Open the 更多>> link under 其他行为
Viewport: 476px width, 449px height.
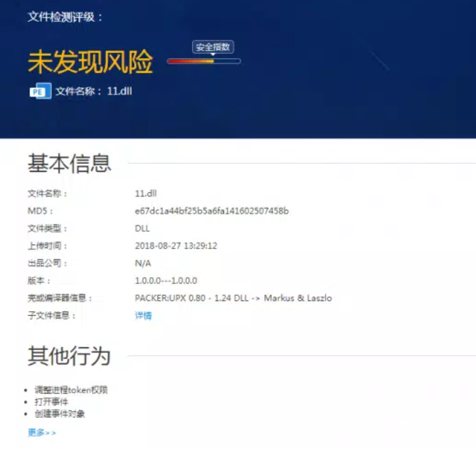pos(42,432)
